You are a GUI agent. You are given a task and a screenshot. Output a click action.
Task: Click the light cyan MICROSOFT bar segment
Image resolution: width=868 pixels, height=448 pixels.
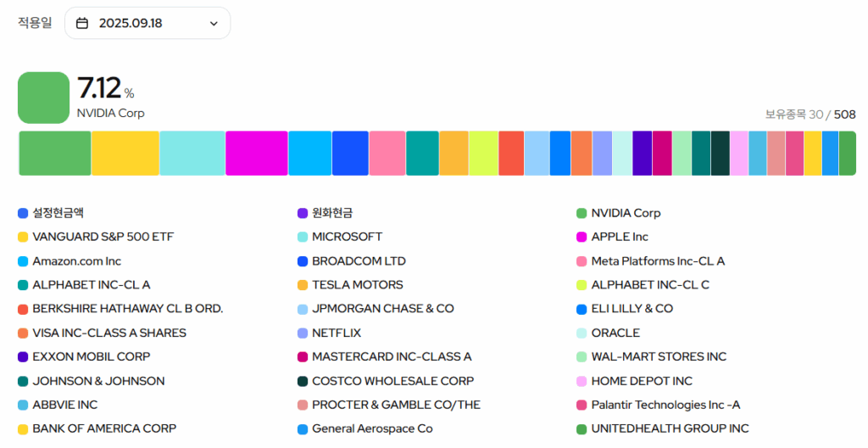192,154
